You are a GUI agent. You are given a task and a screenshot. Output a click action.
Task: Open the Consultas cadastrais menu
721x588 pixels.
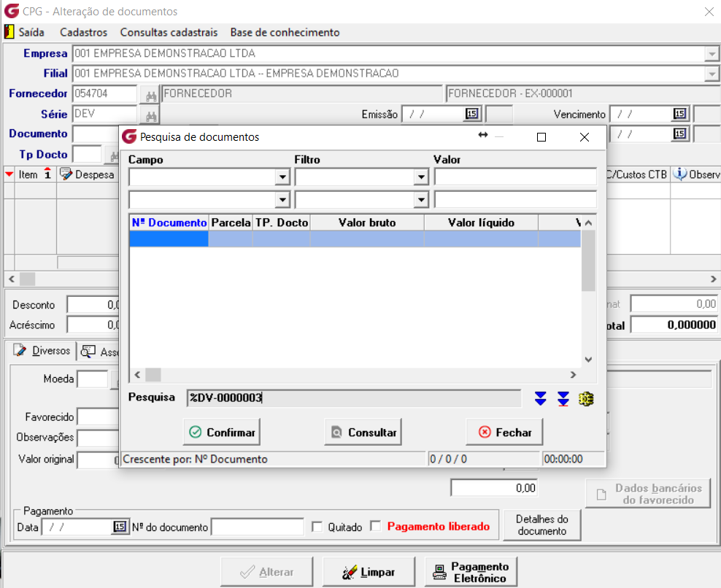[x=169, y=32]
